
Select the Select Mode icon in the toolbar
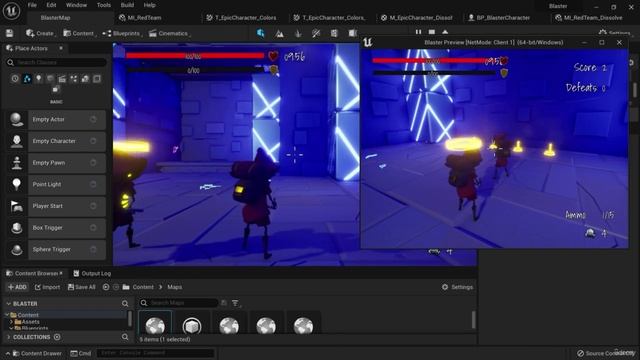(260, 33)
